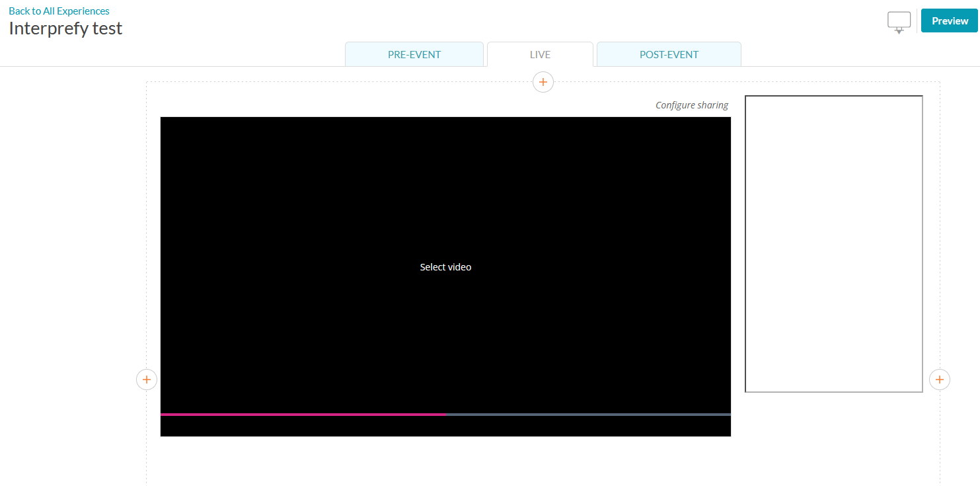Image resolution: width=980 pixels, height=486 pixels.
Task: Click the pink played portion of the progress bar
Action: pyautogui.click(x=303, y=415)
